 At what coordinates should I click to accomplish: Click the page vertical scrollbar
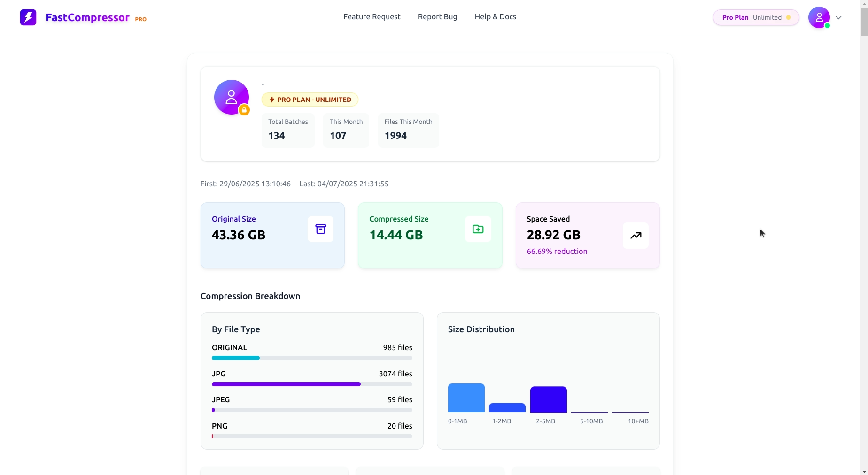coord(864,235)
